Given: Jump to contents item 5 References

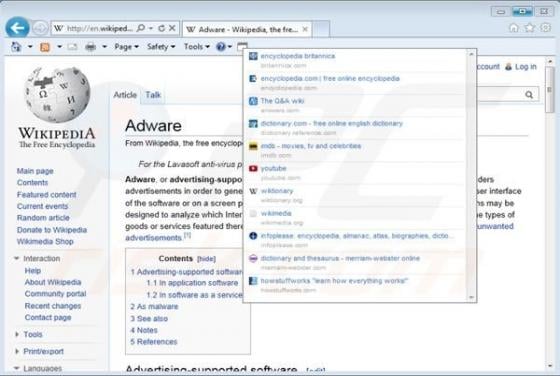Looking at the screenshot, I should pos(154,342).
